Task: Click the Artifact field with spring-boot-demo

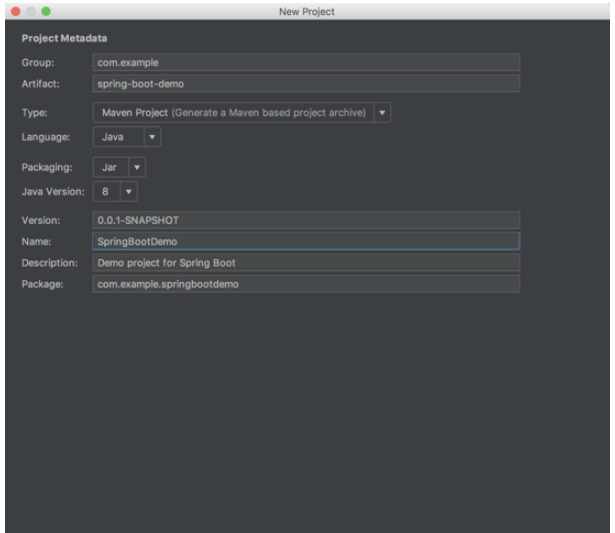Action: point(306,84)
